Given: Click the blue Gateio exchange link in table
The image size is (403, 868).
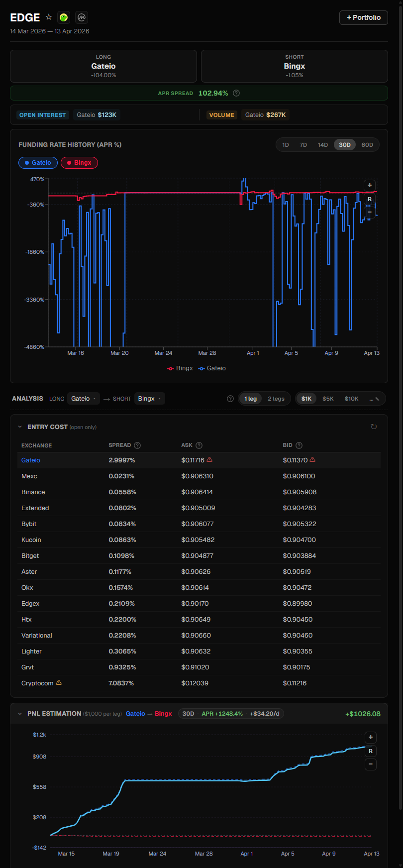Looking at the screenshot, I should pyautogui.click(x=31, y=460).
